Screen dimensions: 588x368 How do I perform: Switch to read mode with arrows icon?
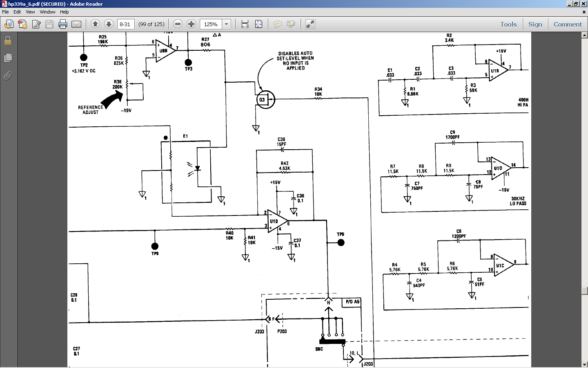point(310,24)
